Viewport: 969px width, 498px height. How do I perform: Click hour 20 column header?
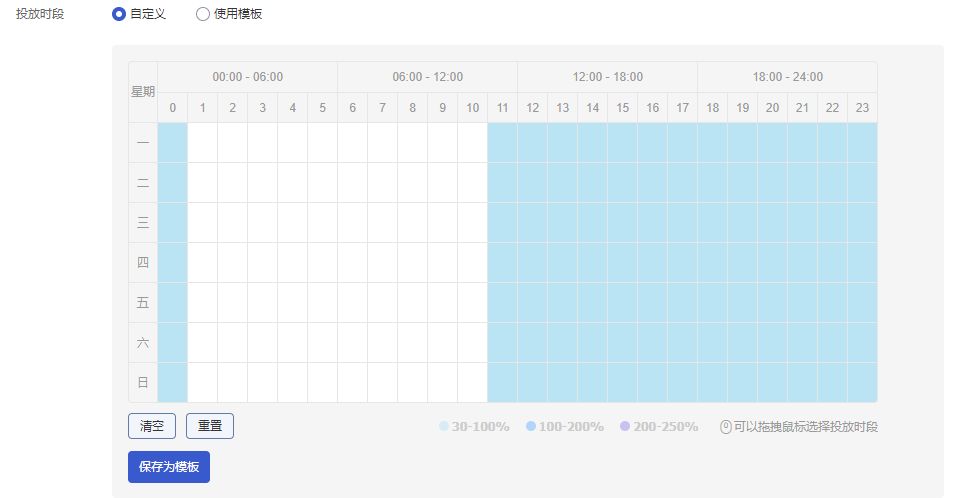click(x=772, y=108)
